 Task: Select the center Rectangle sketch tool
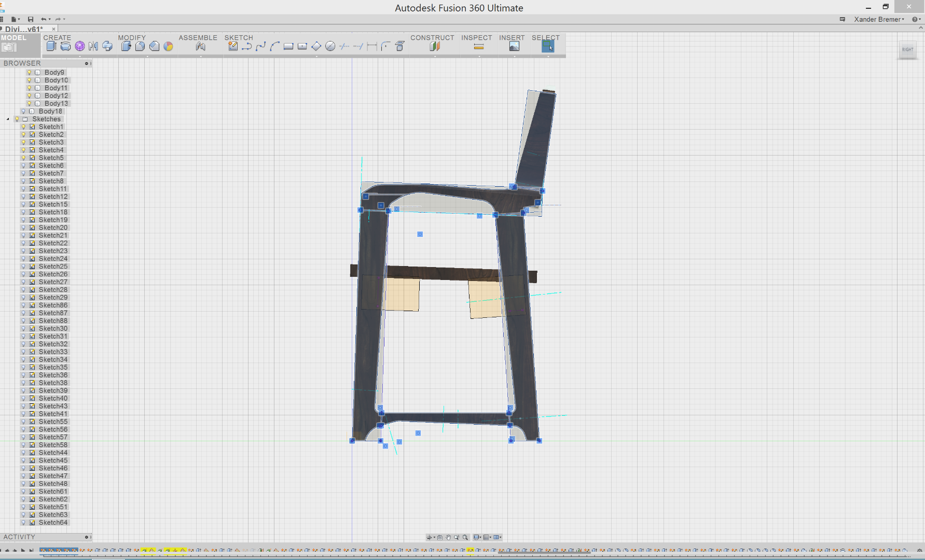302,46
